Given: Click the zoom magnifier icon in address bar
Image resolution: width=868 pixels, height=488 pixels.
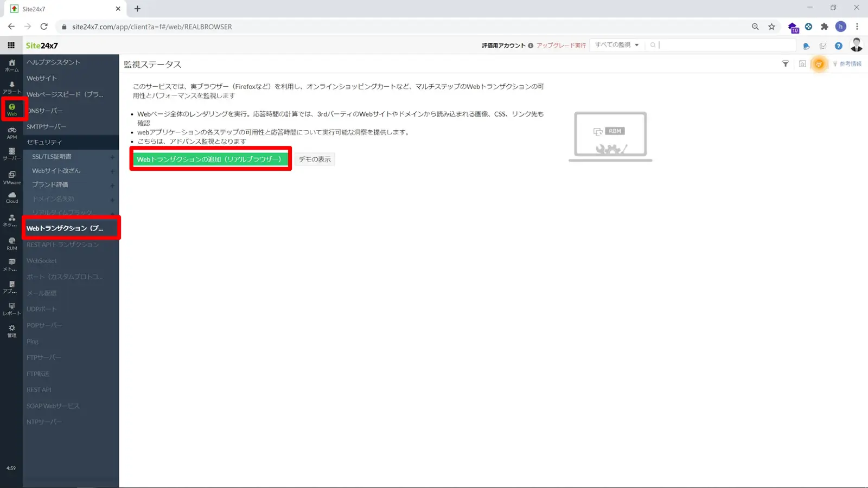Looking at the screenshot, I should click(755, 27).
